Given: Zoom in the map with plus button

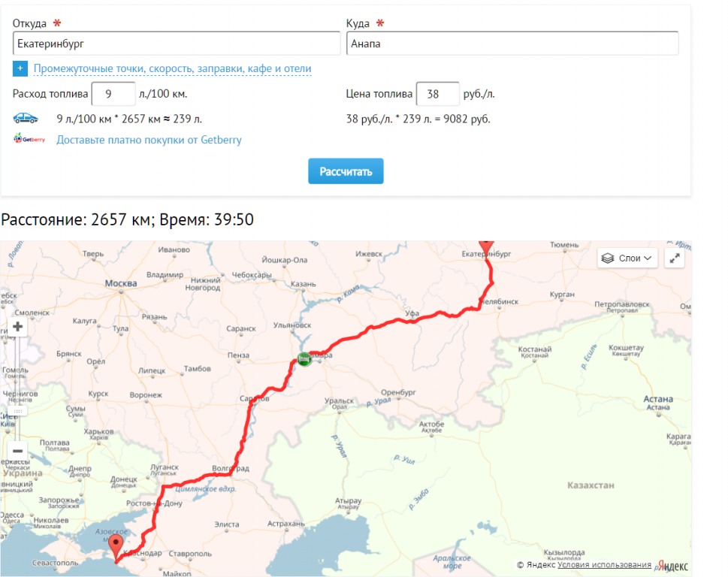Looking at the screenshot, I should click(17, 327).
